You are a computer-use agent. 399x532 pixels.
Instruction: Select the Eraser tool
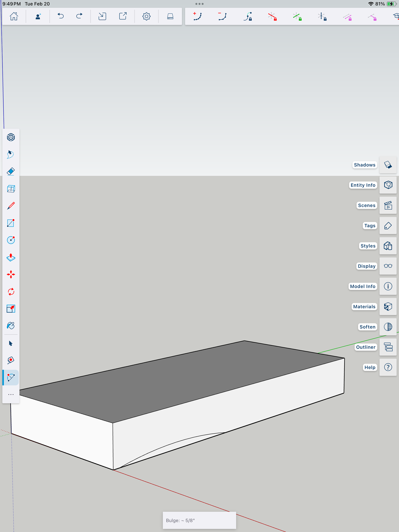click(11, 171)
